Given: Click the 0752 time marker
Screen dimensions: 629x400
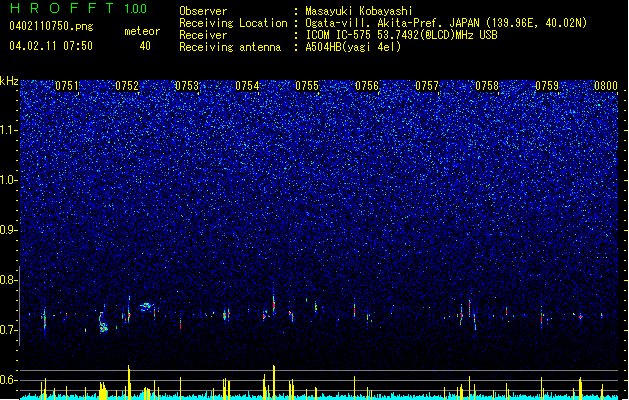Looking at the screenshot, I should click(127, 86).
